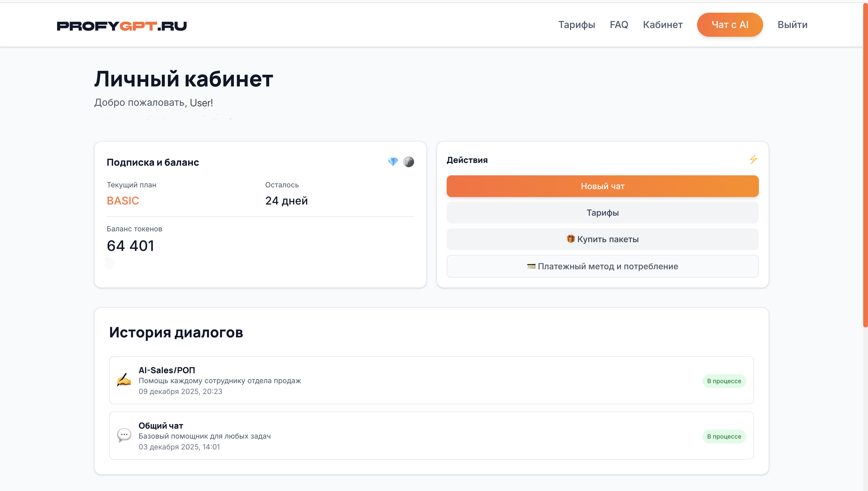
Task: Click the coin icon next to the diamond
Action: point(408,162)
